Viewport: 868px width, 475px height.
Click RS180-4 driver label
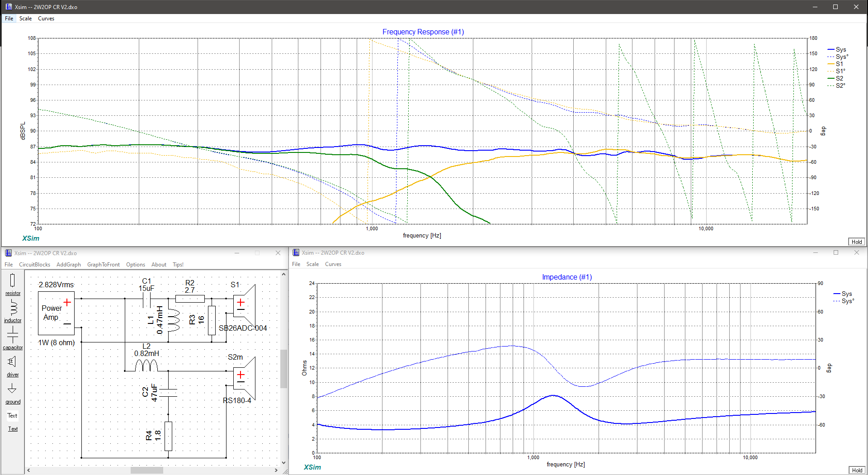(x=237, y=400)
